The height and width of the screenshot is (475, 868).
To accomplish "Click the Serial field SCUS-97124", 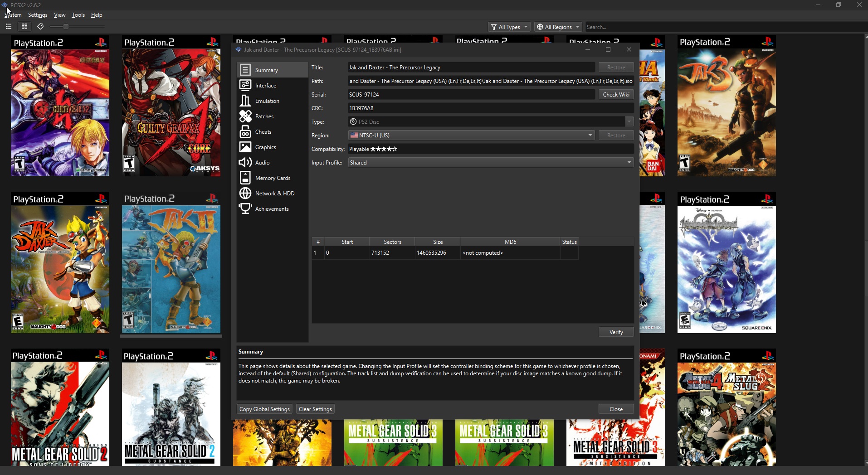I will pos(471,94).
